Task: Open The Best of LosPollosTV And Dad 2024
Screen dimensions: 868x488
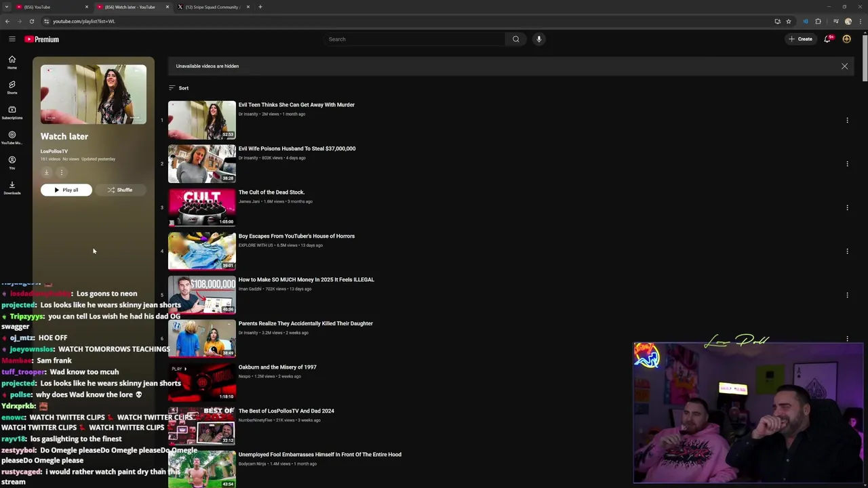Action: pos(286,411)
